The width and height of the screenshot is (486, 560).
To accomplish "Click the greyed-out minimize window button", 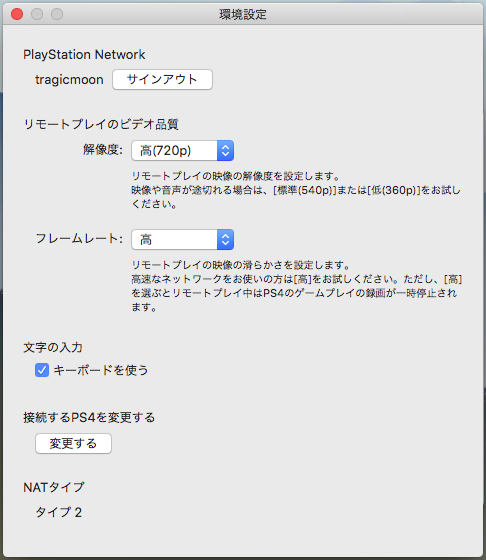I will [x=37, y=14].
